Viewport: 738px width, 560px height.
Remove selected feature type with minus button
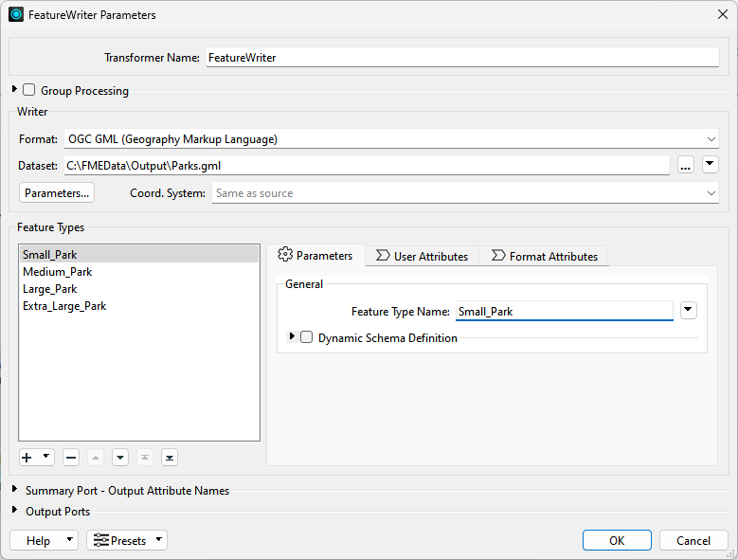coord(71,458)
